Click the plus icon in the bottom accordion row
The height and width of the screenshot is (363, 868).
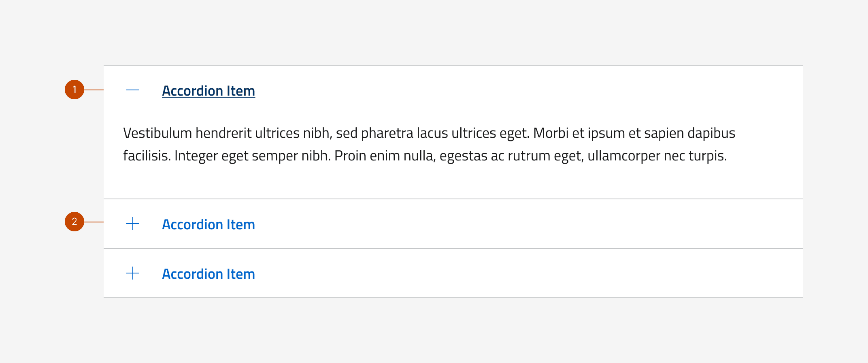point(133,273)
